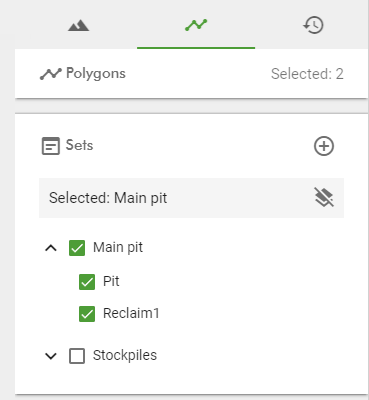Click the Selected: 2 counter text
Image resolution: width=369 pixels, height=400 pixels.
tap(307, 74)
